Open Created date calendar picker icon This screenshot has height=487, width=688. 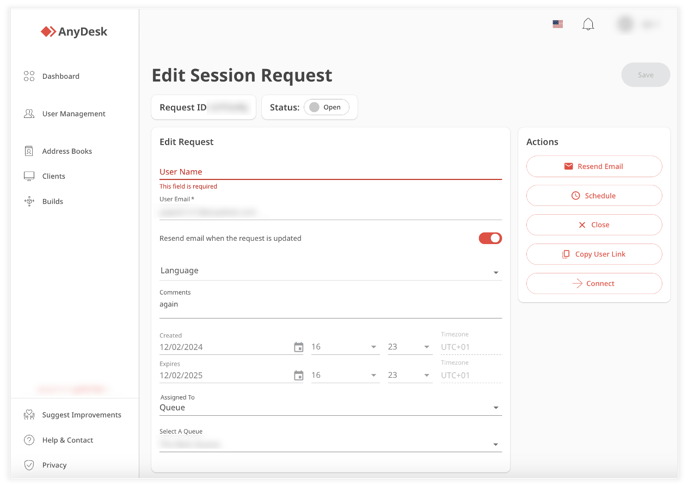coord(298,347)
